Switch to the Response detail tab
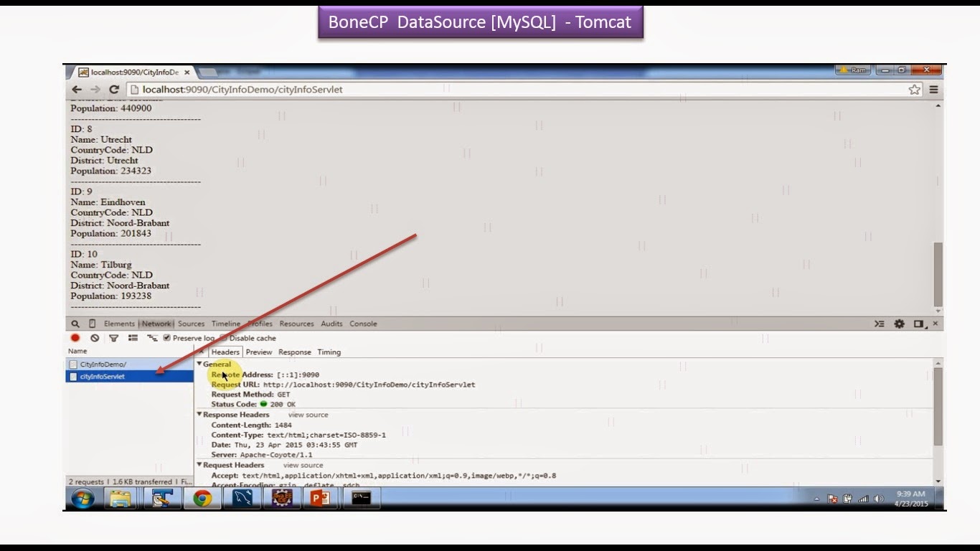 tap(295, 352)
